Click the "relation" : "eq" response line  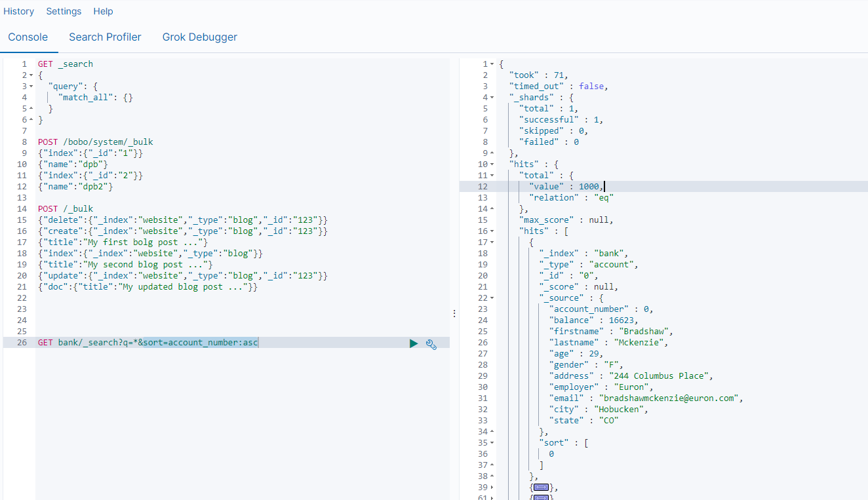(x=572, y=198)
